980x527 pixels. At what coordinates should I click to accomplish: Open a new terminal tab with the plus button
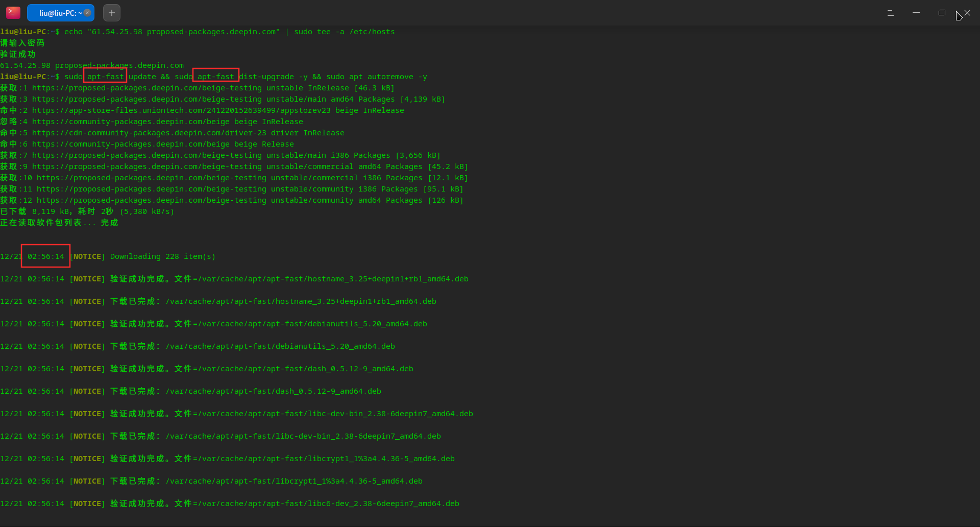tap(112, 13)
